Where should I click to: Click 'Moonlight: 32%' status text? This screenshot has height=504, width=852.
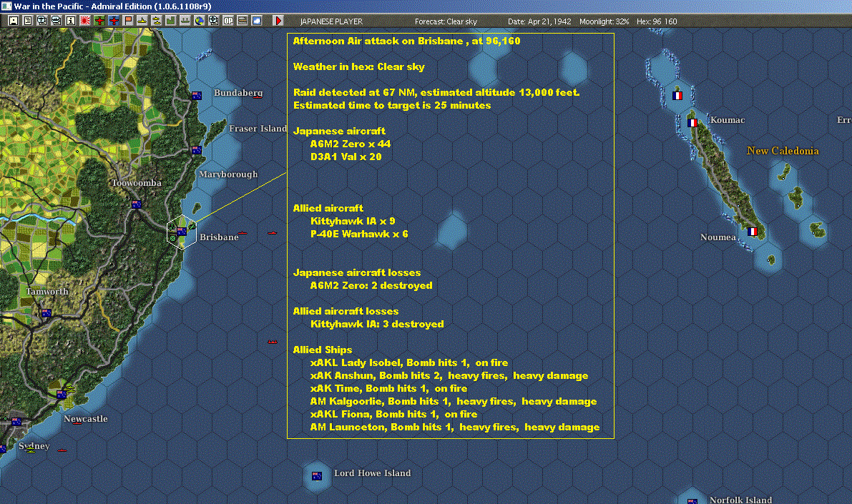pos(604,21)
